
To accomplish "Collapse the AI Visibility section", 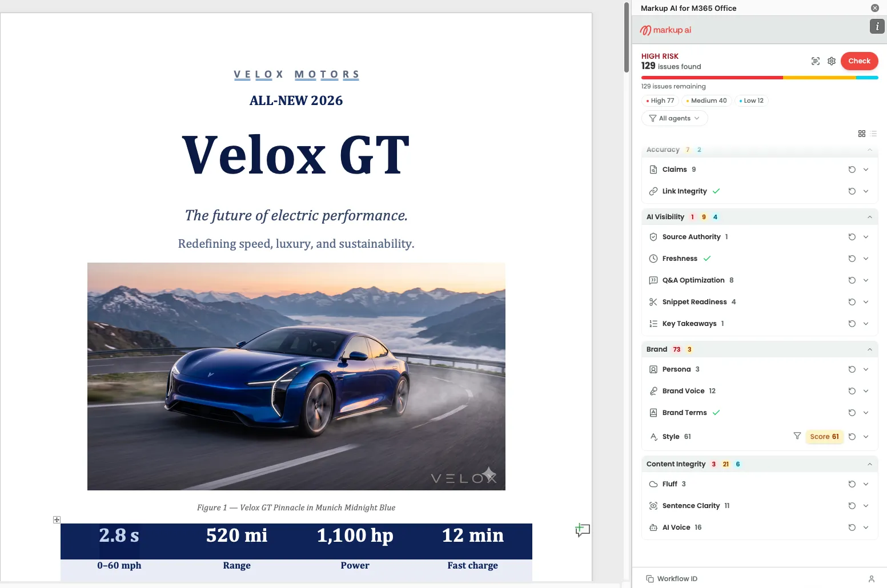I will pos(870,217).
